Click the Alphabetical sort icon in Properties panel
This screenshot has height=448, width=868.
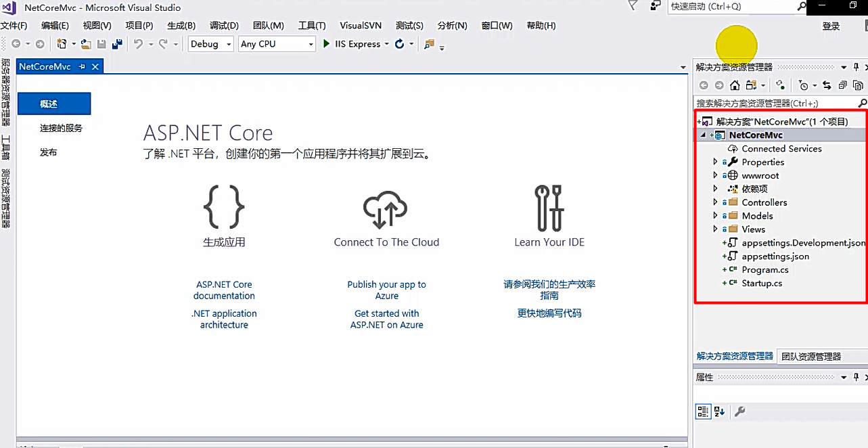tap(719, 411)
